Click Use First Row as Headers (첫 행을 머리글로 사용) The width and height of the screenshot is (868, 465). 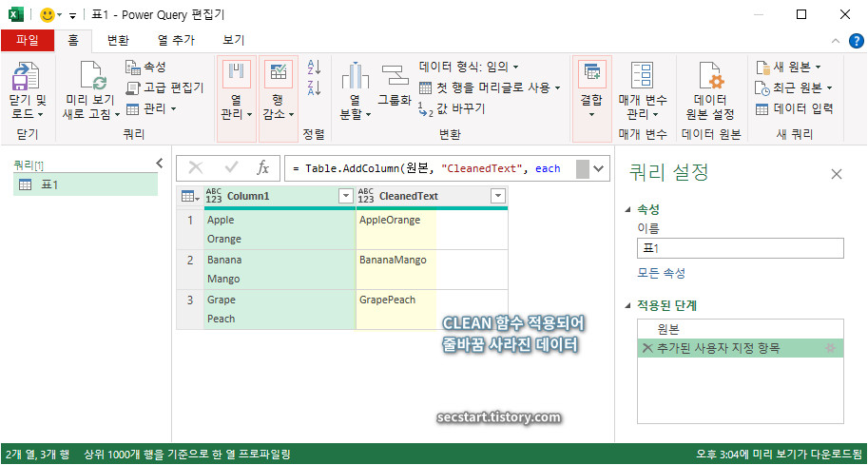point(490,87)
